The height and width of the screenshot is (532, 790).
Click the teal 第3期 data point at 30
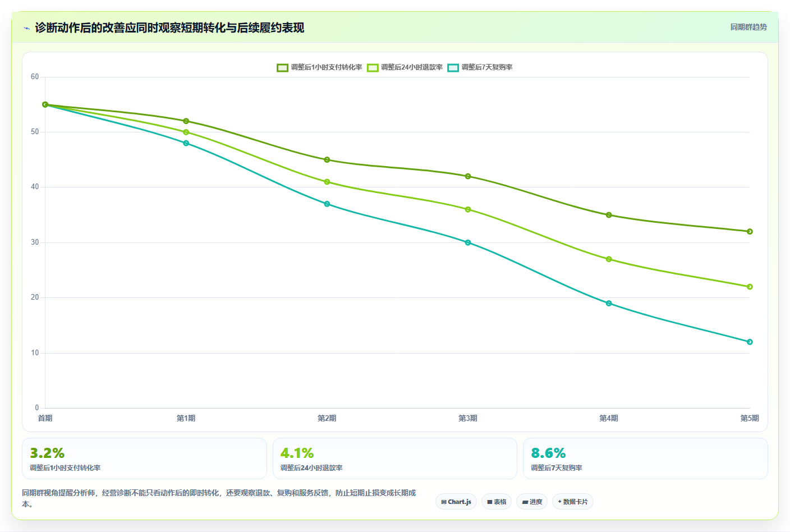point(468,242)
